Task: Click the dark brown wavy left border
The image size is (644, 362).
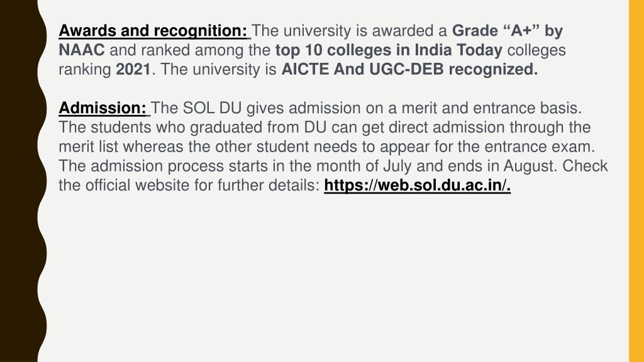Action: pos(21,181)
